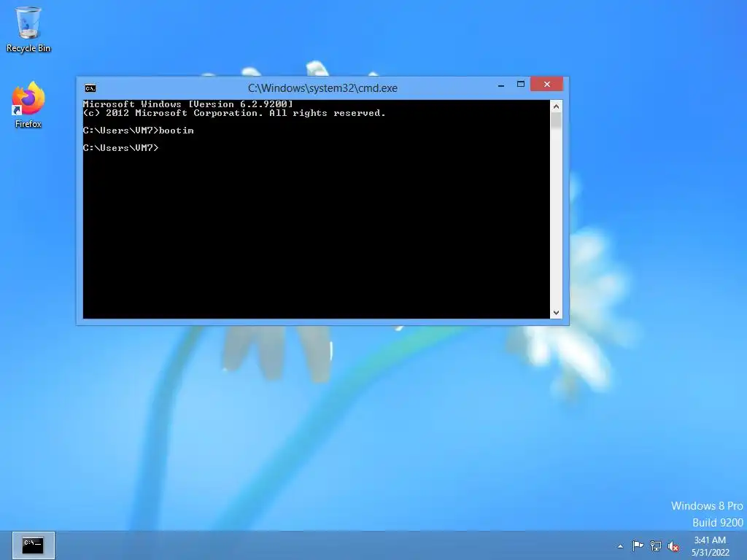Viewport: 747px width, 560px height.
Task: Click the Microsoft Windows version line
Action: [x=187, y=104]
